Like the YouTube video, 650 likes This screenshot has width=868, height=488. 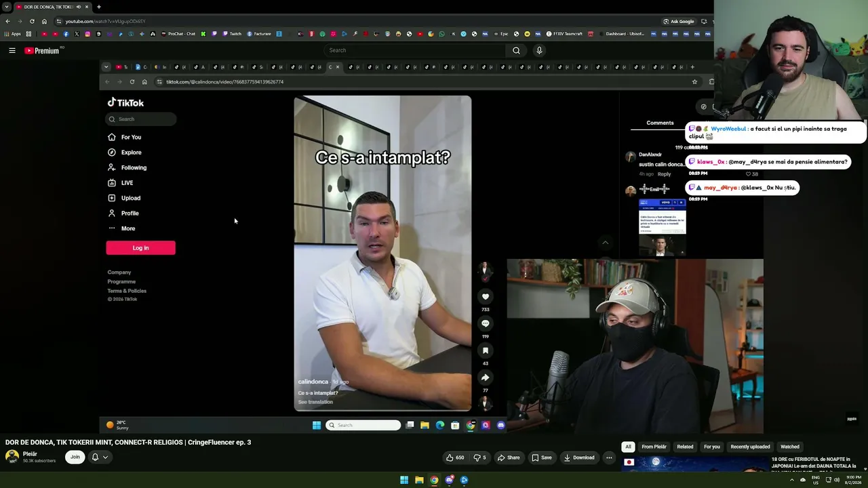455,457
